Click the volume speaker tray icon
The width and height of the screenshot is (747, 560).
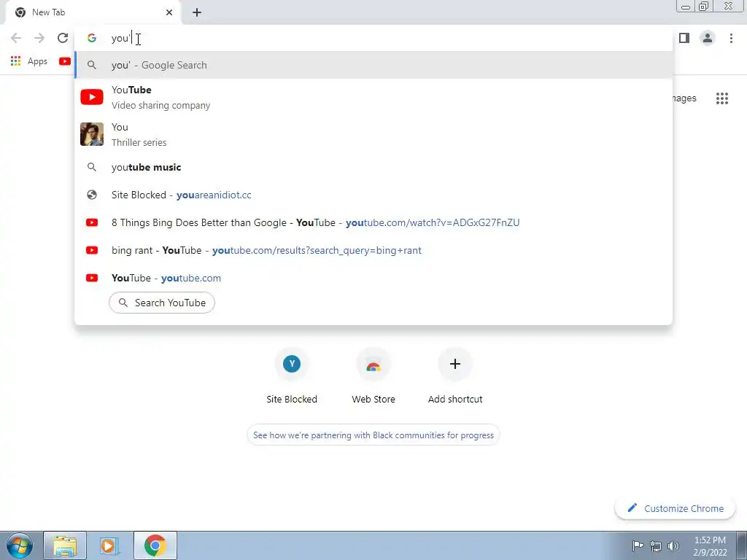tap(673, 545)
